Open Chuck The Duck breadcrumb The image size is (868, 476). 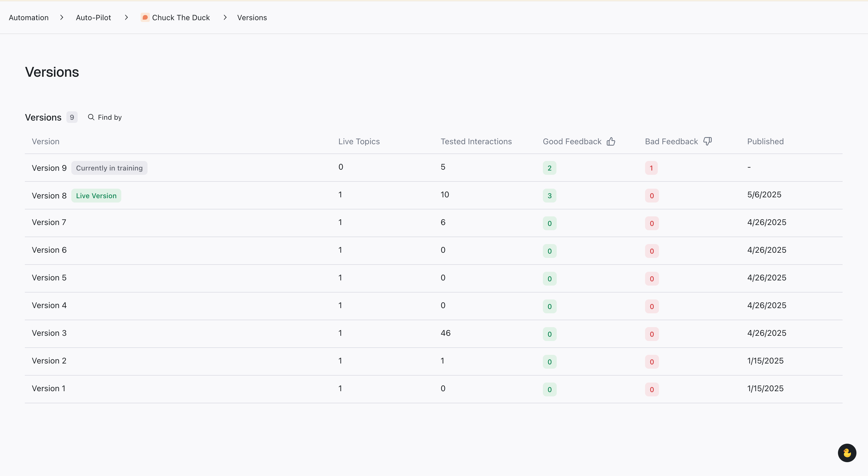pyautogui.click(x=175, y=18)
